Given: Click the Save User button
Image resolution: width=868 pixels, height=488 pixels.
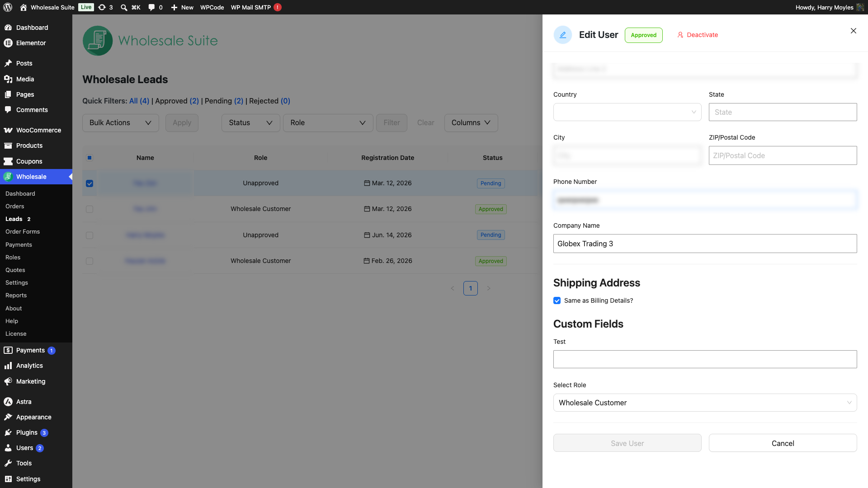Looking at the screenshot, I should tap(627, 443).
